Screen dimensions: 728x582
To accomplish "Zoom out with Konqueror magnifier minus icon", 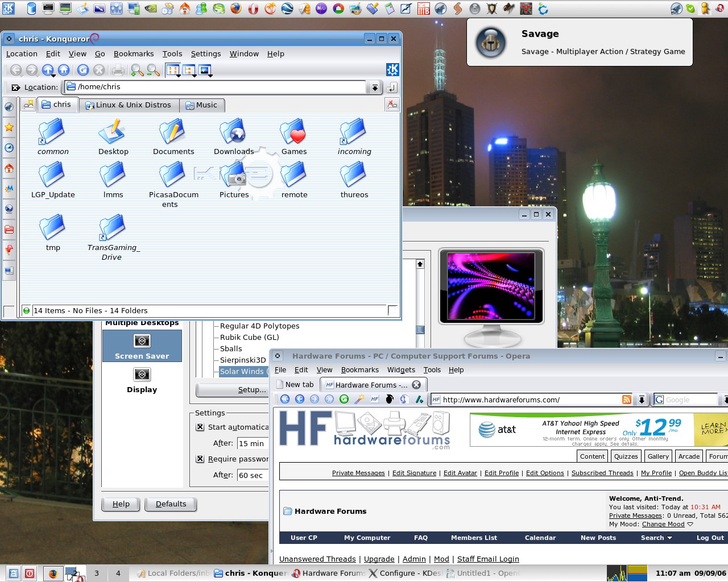I will pyautogui.click(x=153, y=70).
